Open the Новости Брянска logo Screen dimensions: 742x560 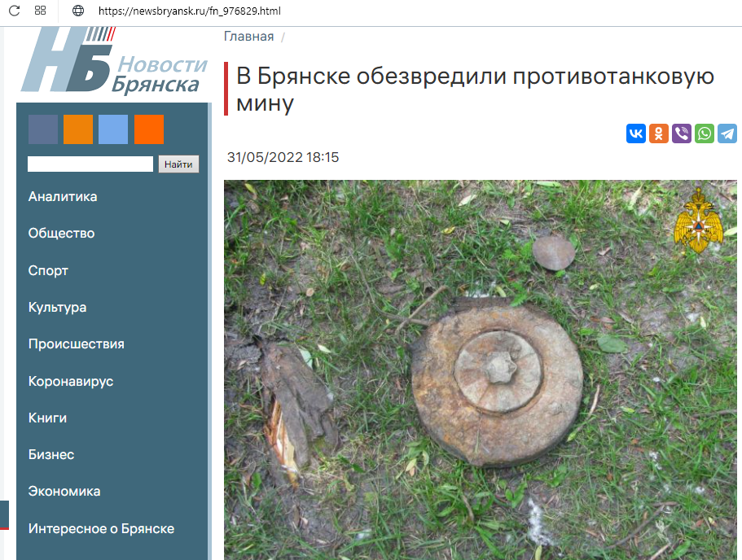(x=114, y=60)
